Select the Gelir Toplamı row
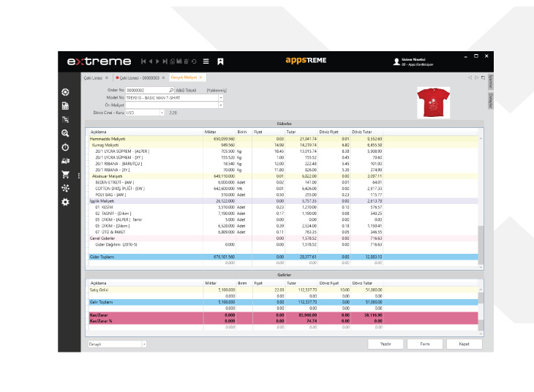 click(283, 302)
